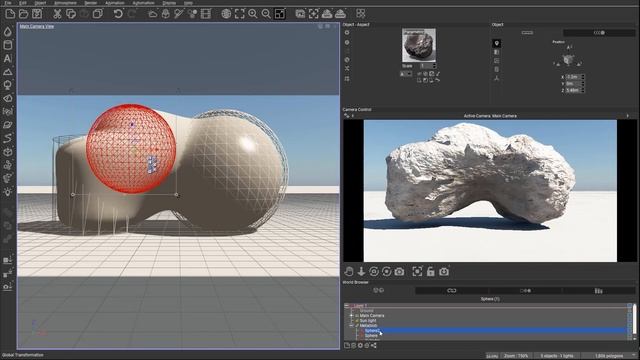The height and width of the screenshot is (360, 640).
Task: Open the Animation menu
Action: pos(115,3)
